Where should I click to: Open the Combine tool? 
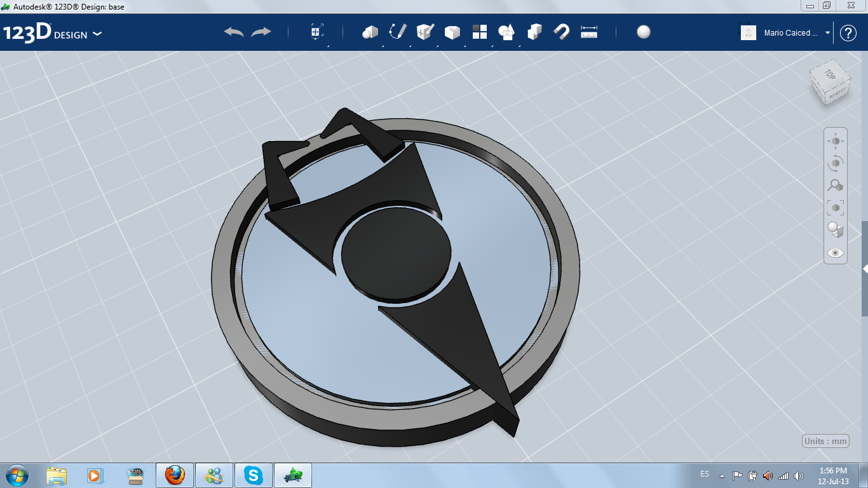click(x=534, y=32)
